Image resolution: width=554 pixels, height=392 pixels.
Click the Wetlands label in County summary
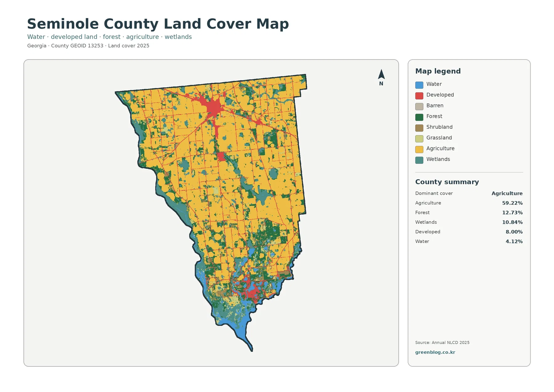click(426, 222)
